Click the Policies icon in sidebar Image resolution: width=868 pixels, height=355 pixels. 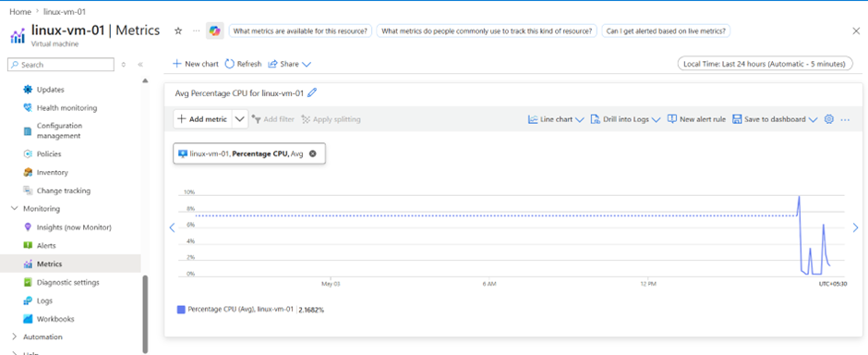[x=28, y=154]
